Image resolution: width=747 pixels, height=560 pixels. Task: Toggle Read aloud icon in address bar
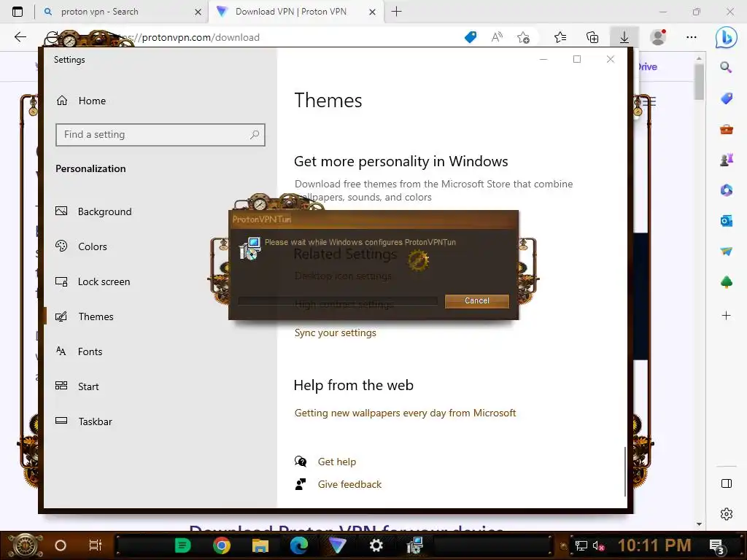coord(497,37)
